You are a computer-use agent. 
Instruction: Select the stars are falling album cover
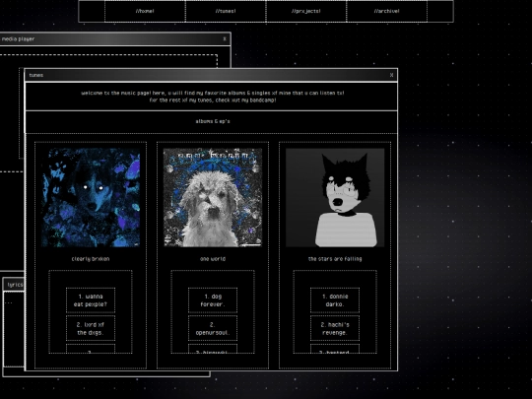(335, 197)
